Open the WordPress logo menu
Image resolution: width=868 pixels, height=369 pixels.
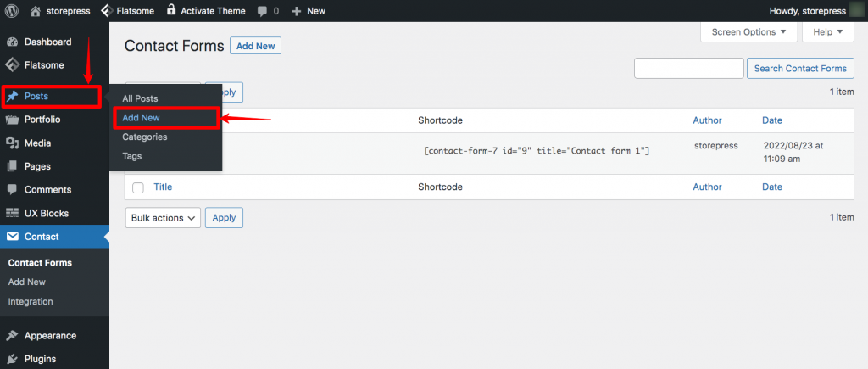coord(12,10)
